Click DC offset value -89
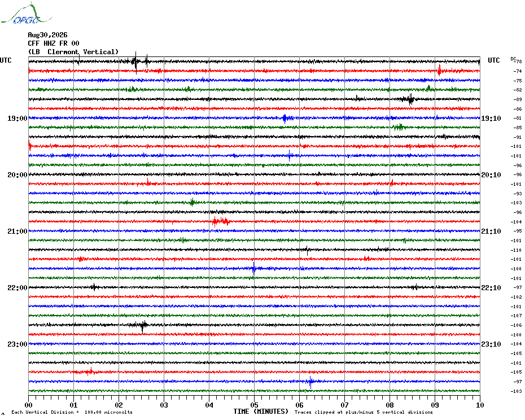This screenshot has width=525, height=420. tap(518, 99)
